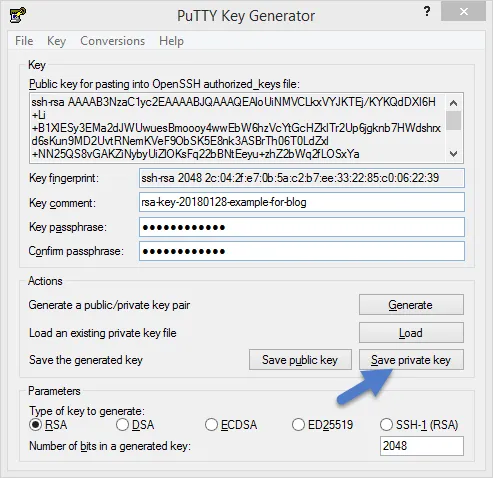The image size is (493, 478).
Task: Close the PuTTY Key Generator window
Action: point(463,12)
